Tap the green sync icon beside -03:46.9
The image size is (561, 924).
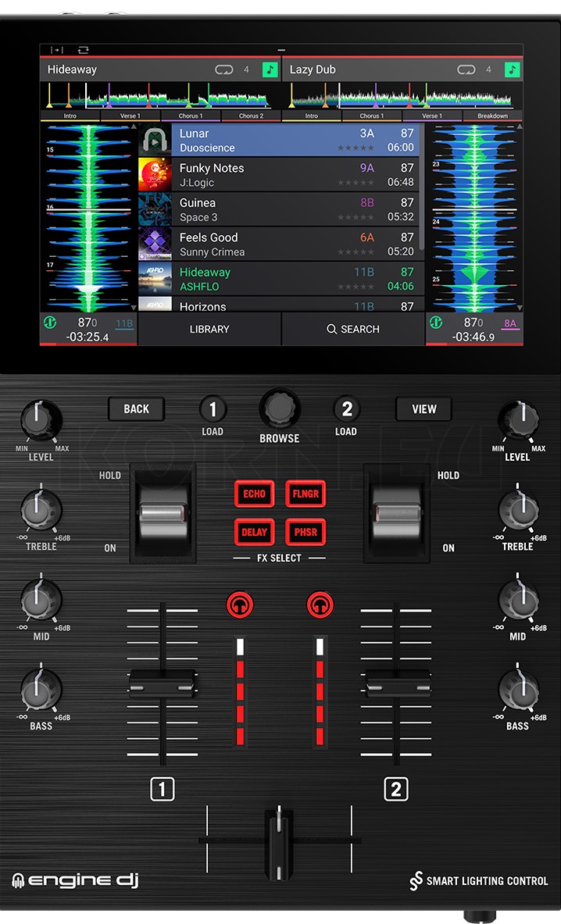[435, 323]
